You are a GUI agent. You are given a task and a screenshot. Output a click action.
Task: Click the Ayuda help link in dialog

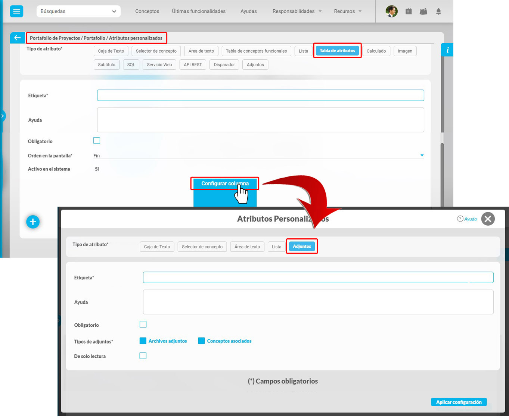click(x=467, y=219)
